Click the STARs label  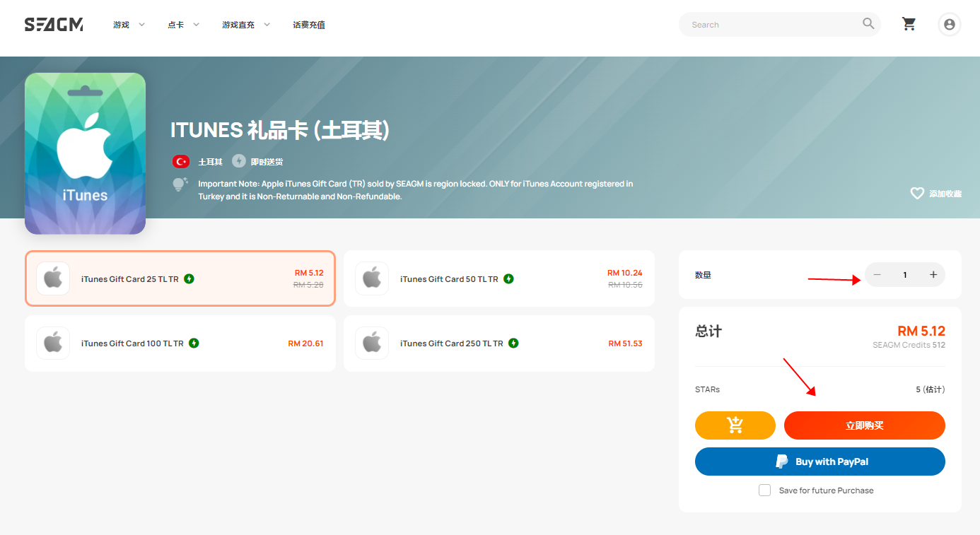pyautogui.click(x=707, y=389)
